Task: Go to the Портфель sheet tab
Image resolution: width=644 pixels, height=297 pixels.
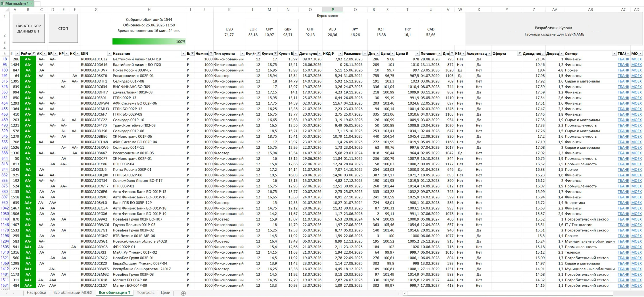Action: tap(145, 293)
